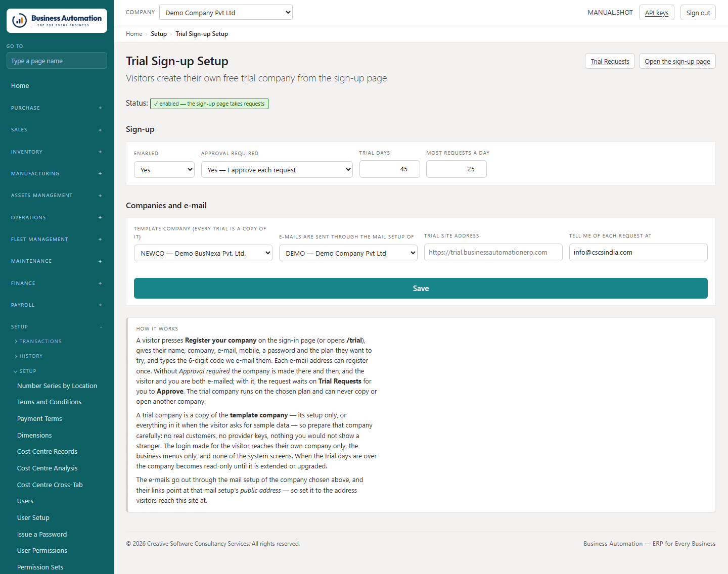The height and width of the screenshot is (574, 728).
Task: Click the MANUAL.SHOT user name
Action: click(x=610, y=13)
